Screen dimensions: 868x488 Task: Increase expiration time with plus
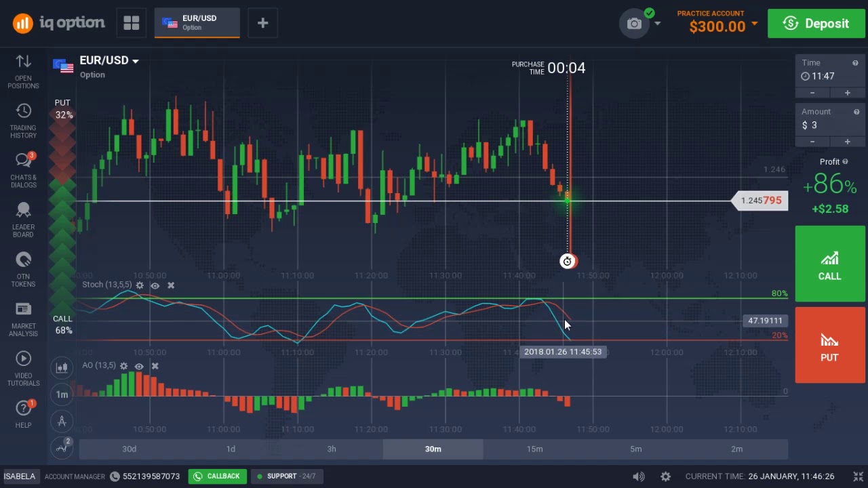click(847, 92)
